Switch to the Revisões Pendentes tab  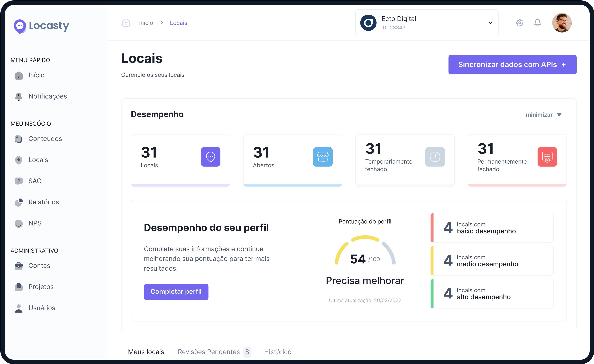click(209, 352)
